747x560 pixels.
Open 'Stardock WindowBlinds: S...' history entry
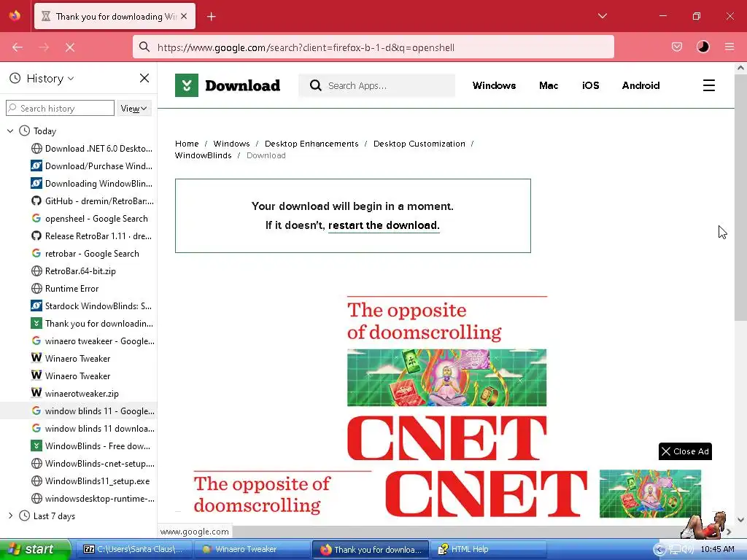click(93, 306)
